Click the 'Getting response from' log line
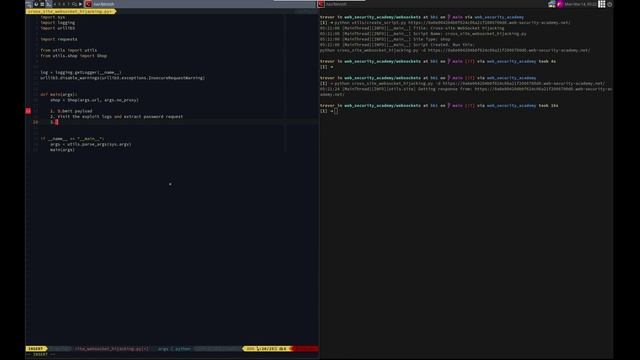This screenshot has height=360, width=640. point(465,91)
